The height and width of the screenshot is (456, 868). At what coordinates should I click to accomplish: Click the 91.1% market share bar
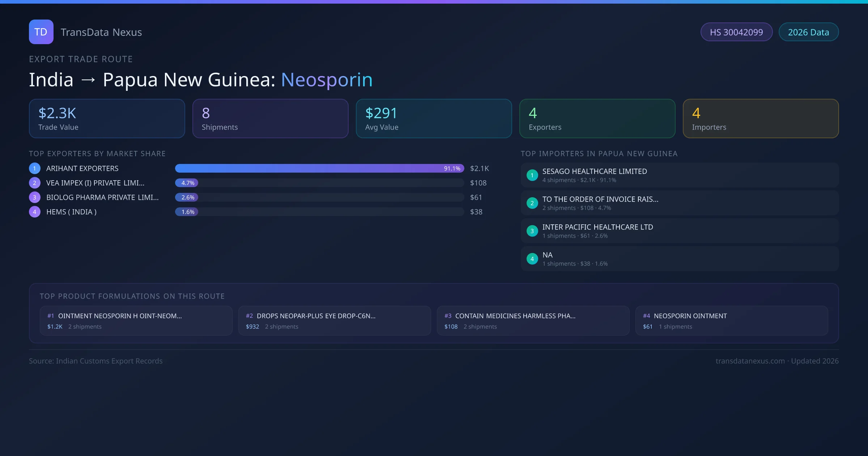pos(319,168)
